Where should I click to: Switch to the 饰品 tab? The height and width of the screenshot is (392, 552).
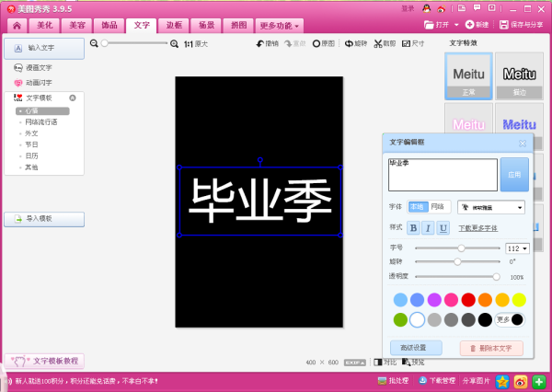[109, 26]
